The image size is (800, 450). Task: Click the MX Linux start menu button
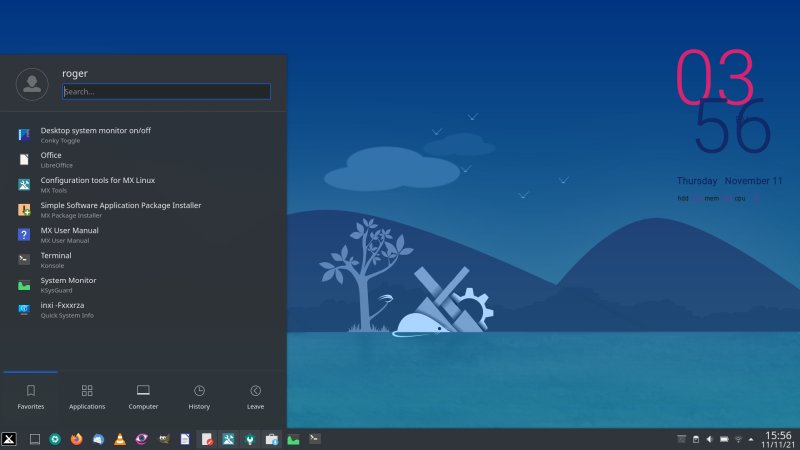9,439
